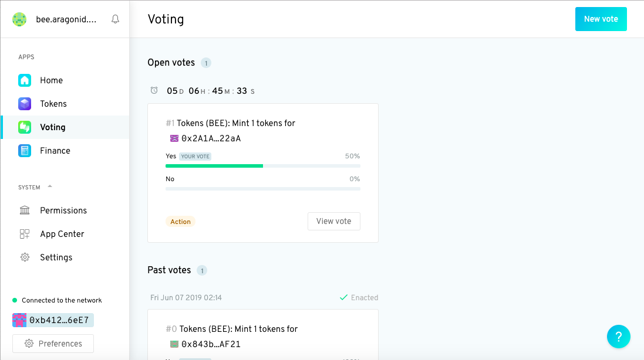Image resolution: width=644 pixels, height=360 pixels.
Task: Click the Tokens cube icon
Action: point(25,104)
